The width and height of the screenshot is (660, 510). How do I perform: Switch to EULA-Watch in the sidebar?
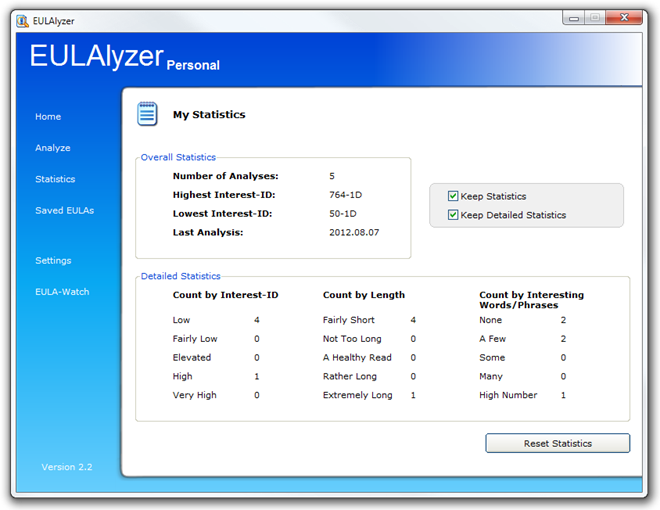tap(62, 292)
